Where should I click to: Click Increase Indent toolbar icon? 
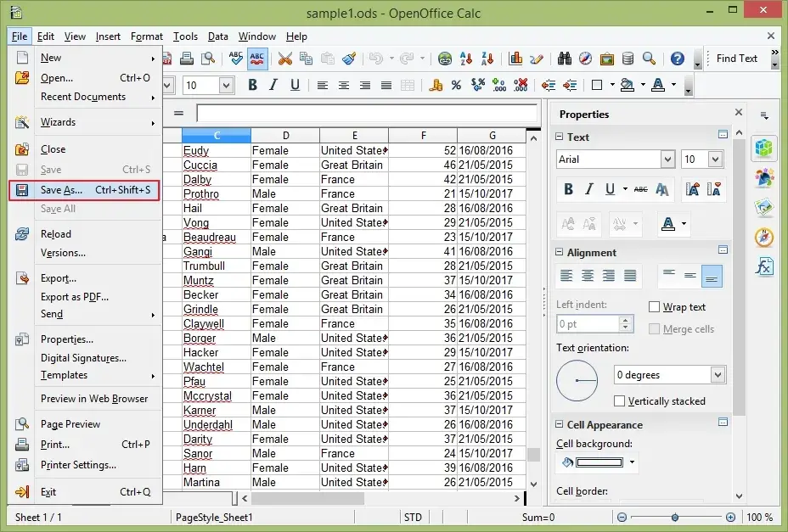pyautogui.click(x=570, y=86)
